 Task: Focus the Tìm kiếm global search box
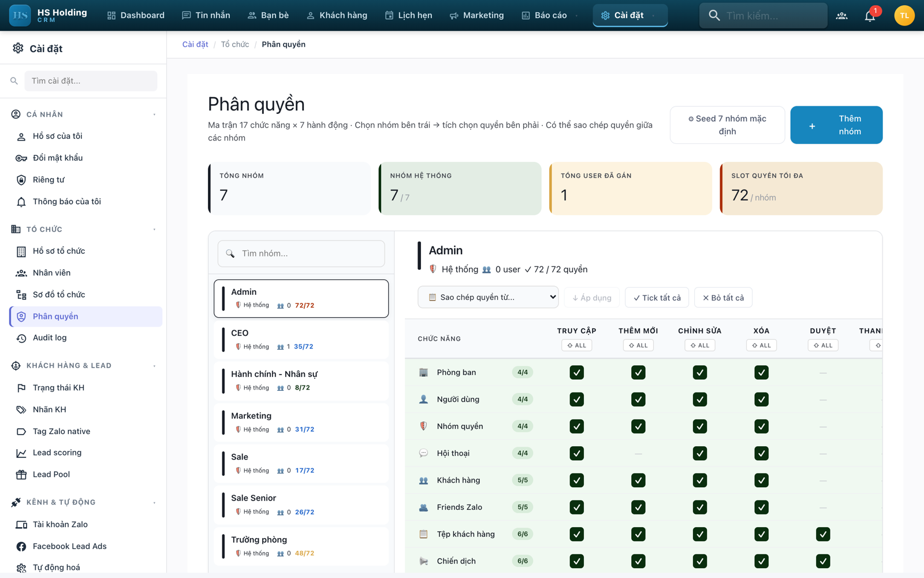click(763, 16)
